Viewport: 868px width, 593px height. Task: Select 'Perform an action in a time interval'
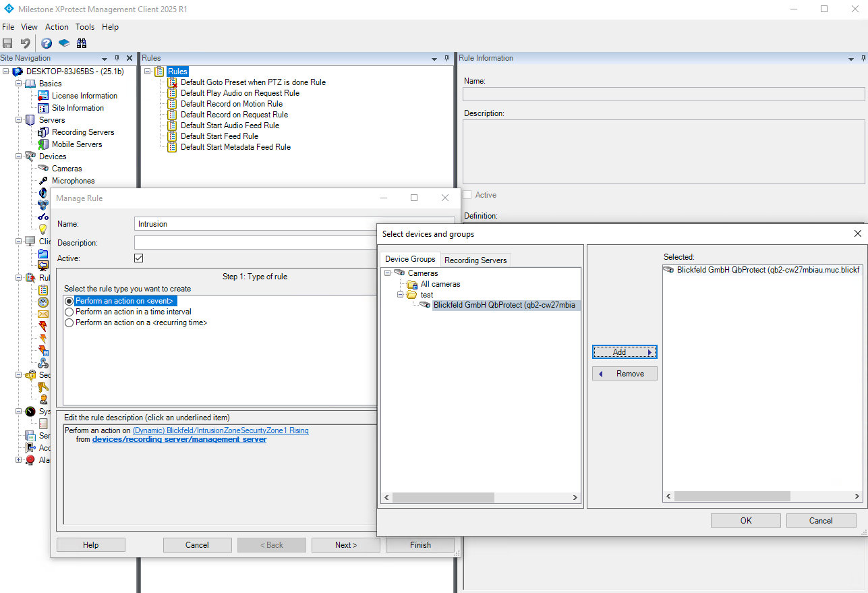69,312
